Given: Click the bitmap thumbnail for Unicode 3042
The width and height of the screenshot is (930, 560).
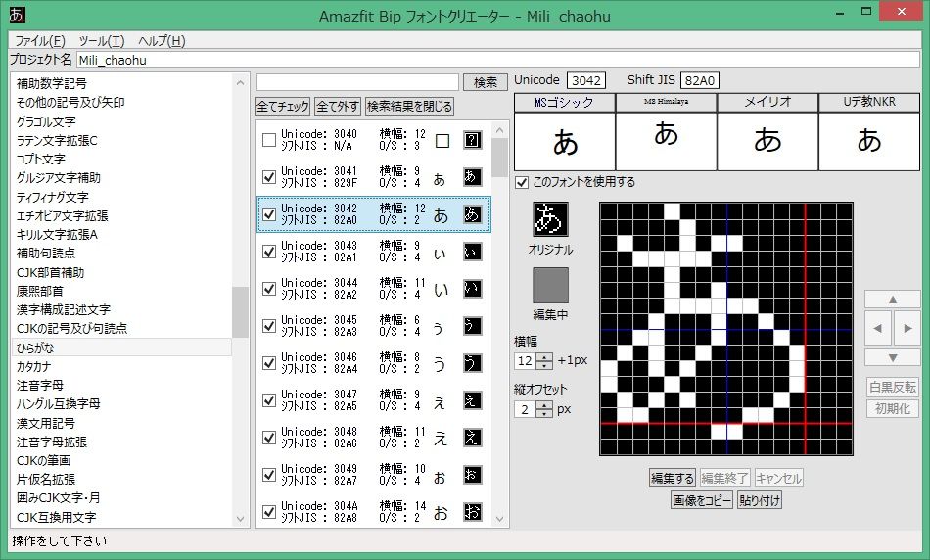Looking at the screenshot, I should (472, 214).
